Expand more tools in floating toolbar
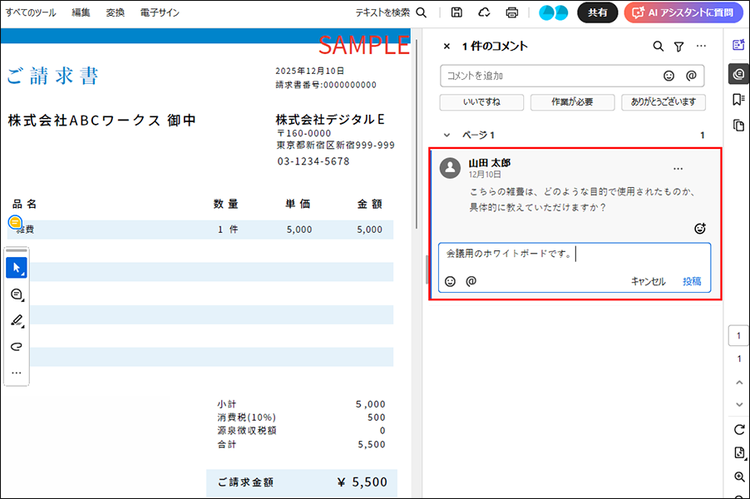 pos(16,373)
